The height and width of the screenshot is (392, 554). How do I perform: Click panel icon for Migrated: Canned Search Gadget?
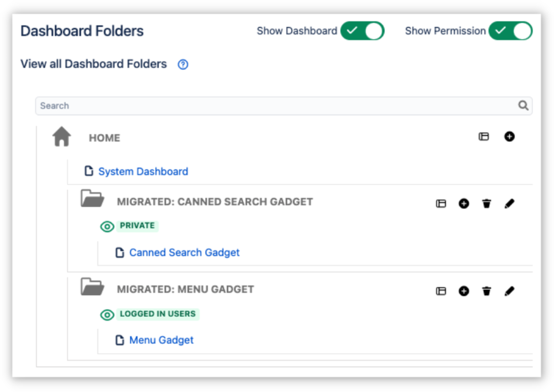pos(441,203)
